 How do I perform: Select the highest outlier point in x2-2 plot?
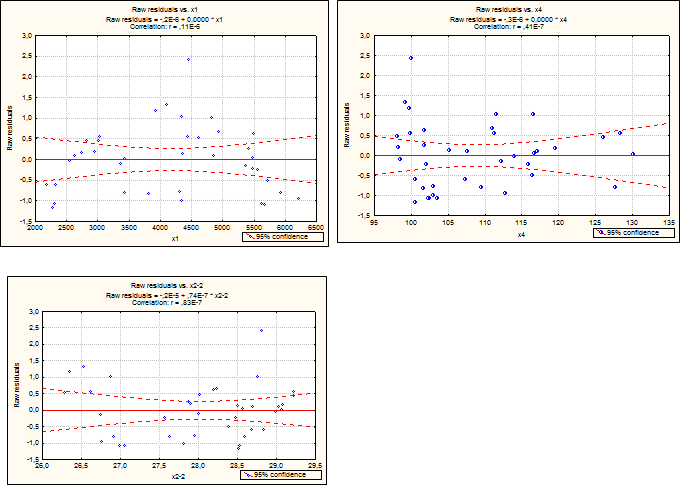tap(261, 331)
